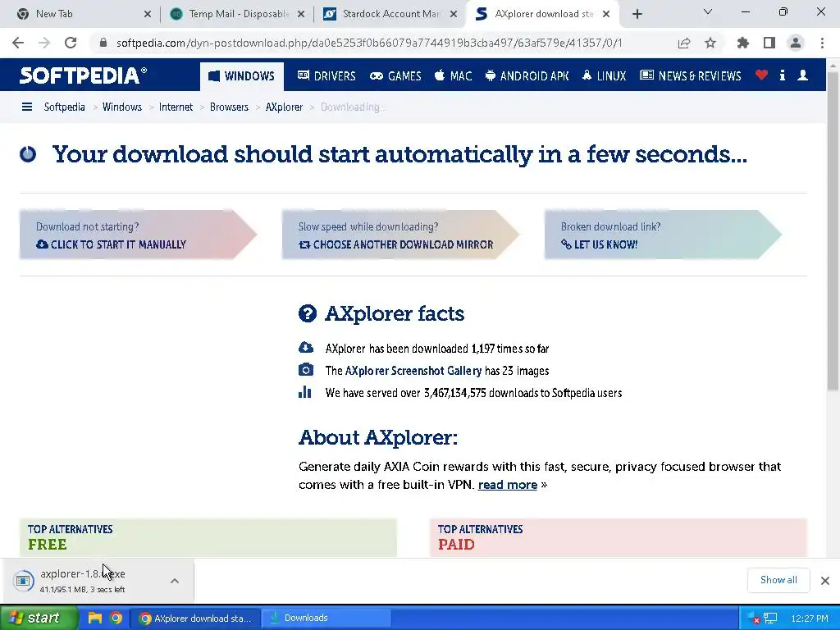The image size is (840, 630).
Task: Click the bar chart icon beside served downloads
Action: coord(305,392)
